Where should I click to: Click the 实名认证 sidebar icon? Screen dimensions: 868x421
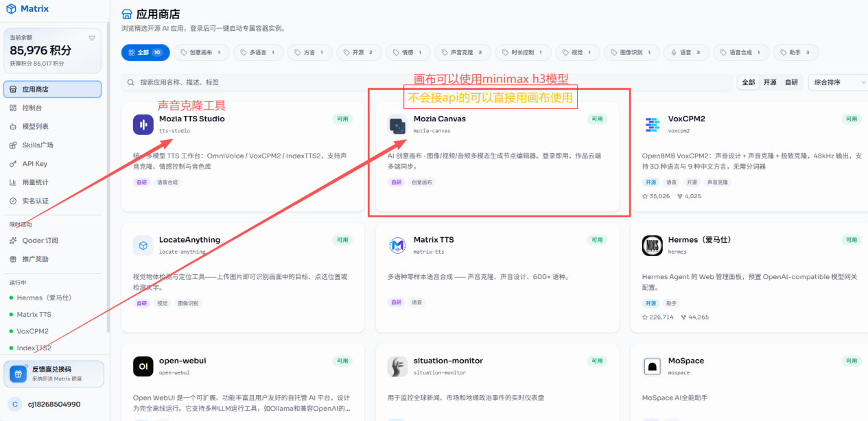[x=14, y=201]
